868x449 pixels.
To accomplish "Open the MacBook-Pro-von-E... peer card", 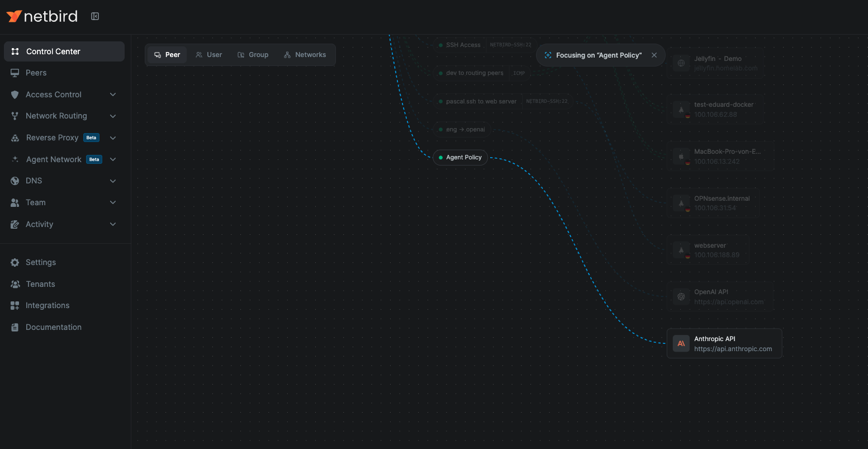I will pos(720,157).
